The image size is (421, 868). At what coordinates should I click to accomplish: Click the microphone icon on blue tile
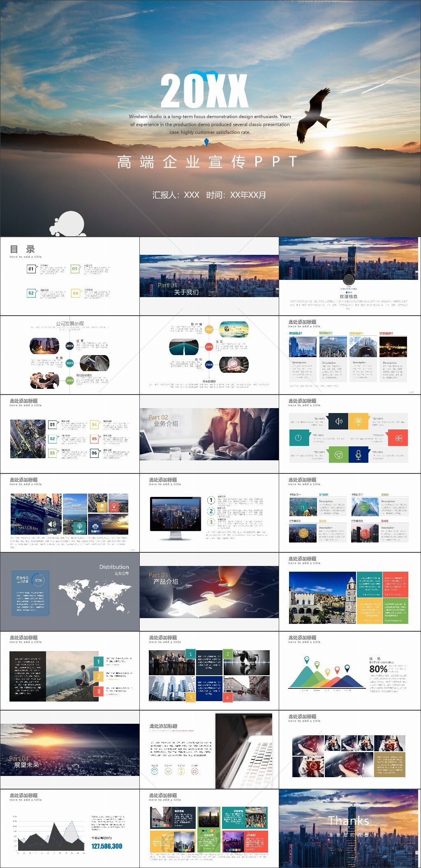[x=358, y=455]
